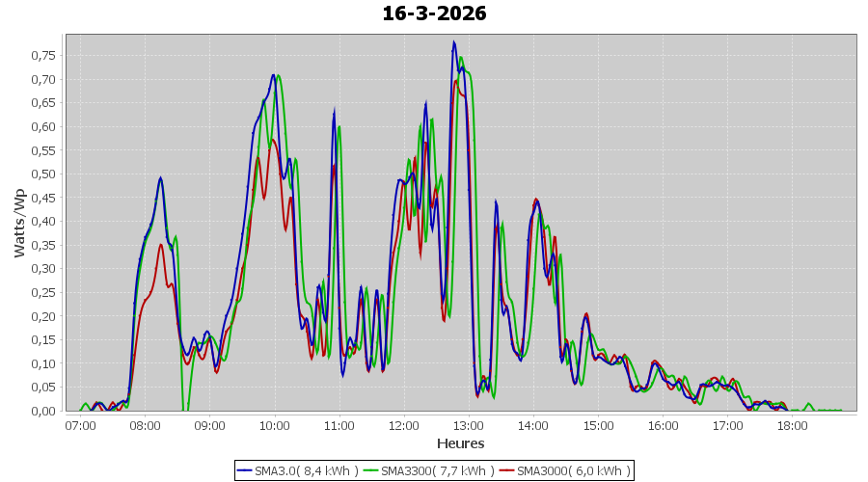Click the Heures x-axis label
The height and width of the screenshot is (482, 868).
click(460, 443)
